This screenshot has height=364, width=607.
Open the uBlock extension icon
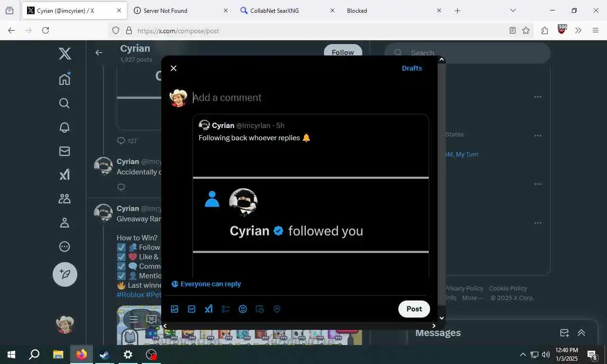(562, 30)
